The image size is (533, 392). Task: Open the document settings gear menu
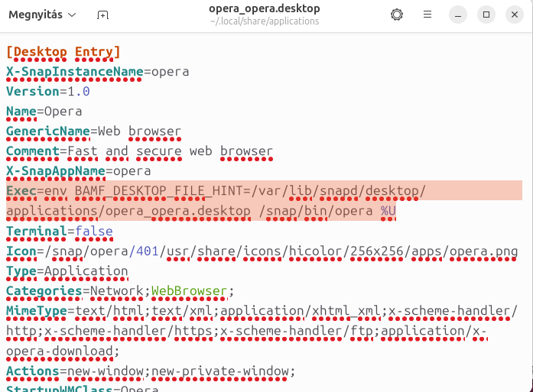[397, 15]
